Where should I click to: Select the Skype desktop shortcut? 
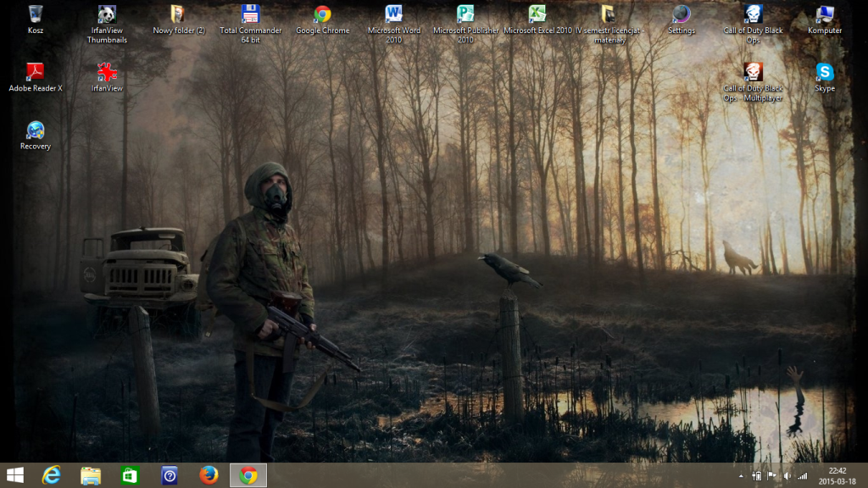click(825, 77)
